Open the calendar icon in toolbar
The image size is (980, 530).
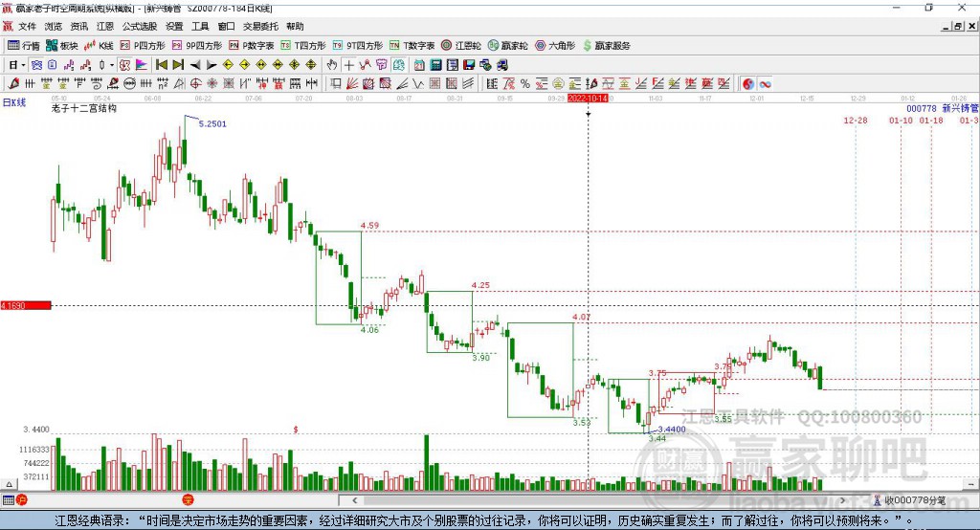tap(419, 65)
